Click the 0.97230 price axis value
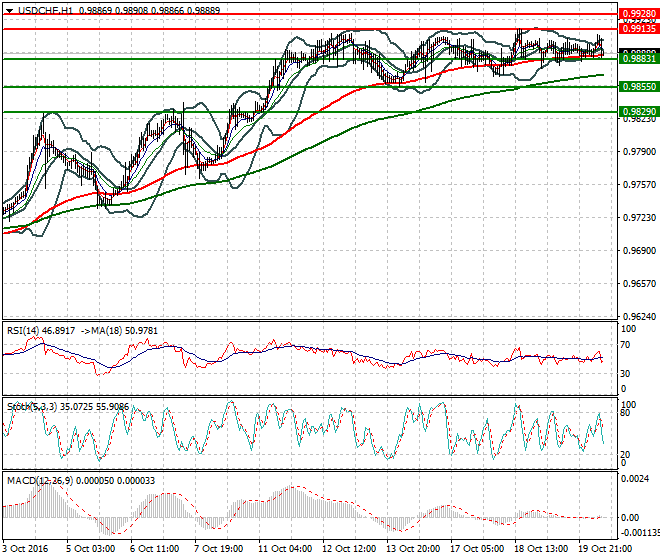 point(639,218)
